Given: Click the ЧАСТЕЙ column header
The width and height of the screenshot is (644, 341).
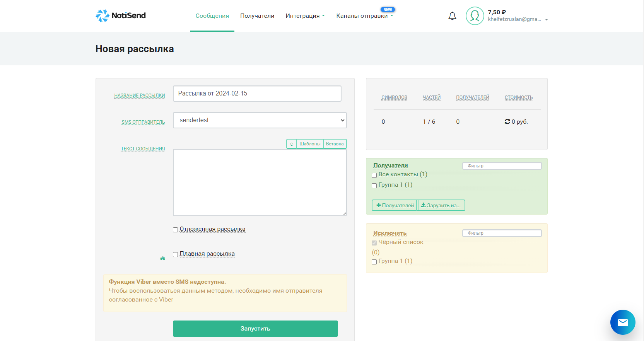Looking at the screenshot, I should pyautogui.click(x=432, y=97).
